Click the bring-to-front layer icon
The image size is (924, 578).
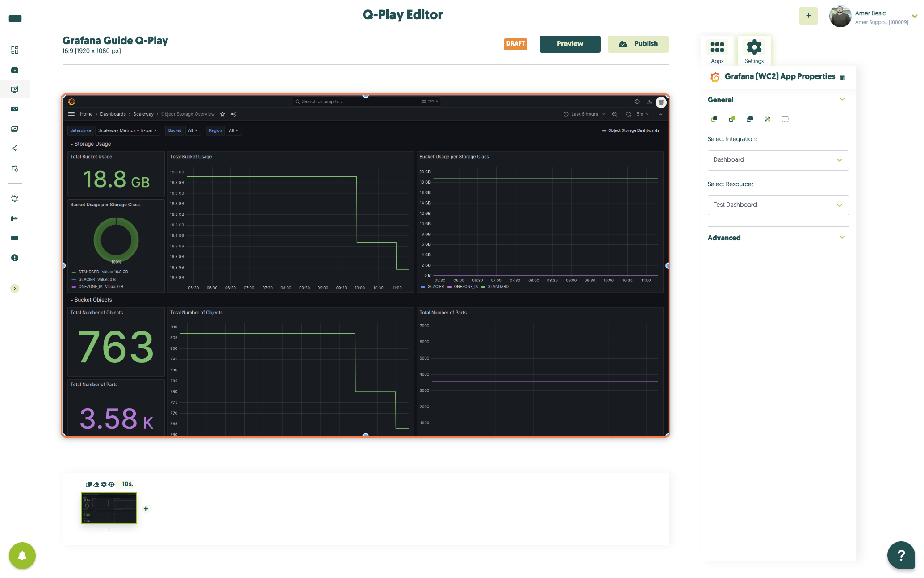(714, 119)
